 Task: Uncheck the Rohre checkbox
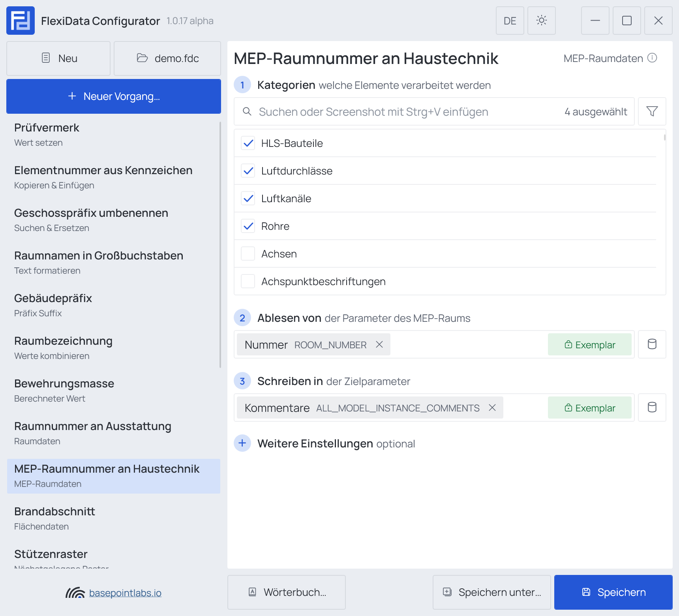point(248,226)
